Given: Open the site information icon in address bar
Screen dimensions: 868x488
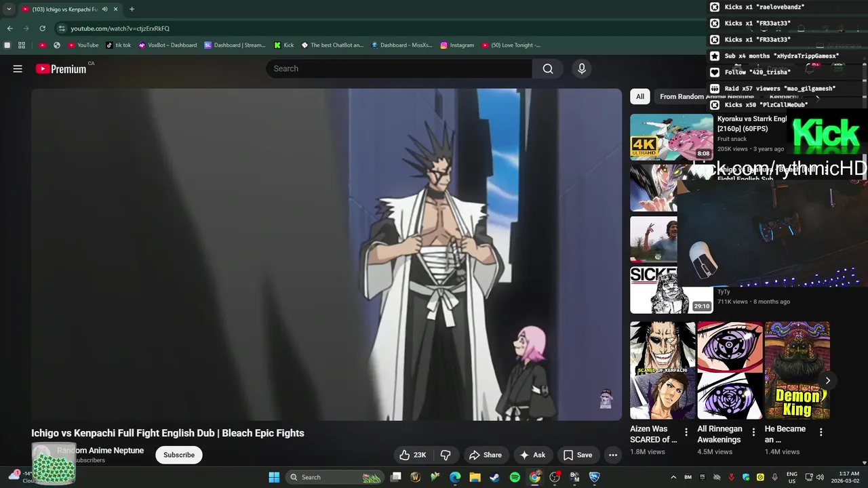Looking at the screenshot, I should click(x=62, y=28).
